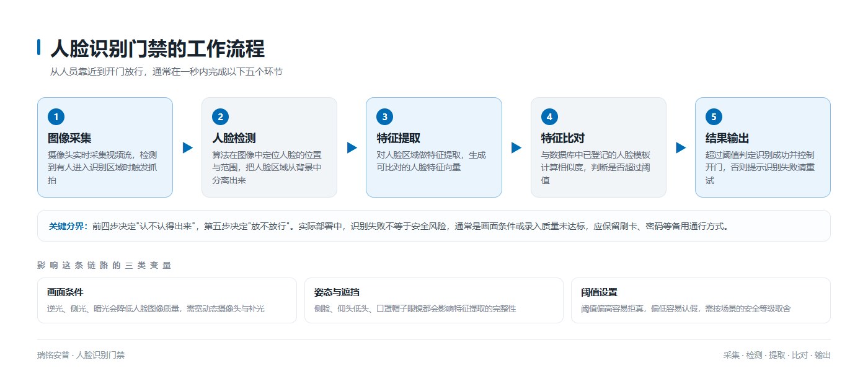Click the bold blue 关键分界 label
Viewport: 868px width, 376px height.
click(x=69, y=226)
